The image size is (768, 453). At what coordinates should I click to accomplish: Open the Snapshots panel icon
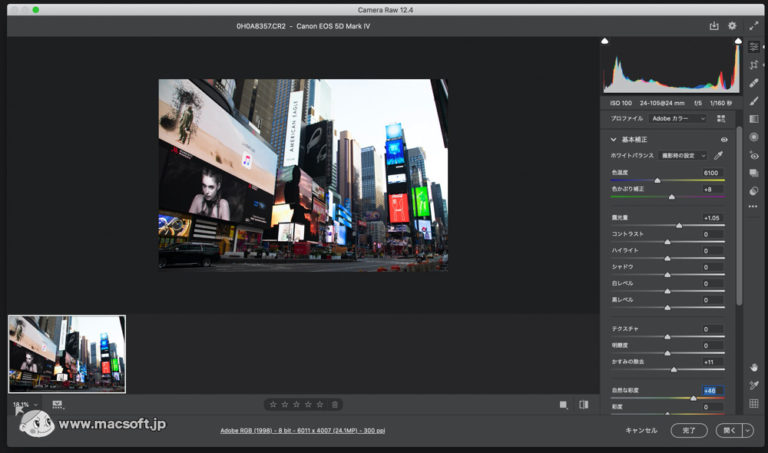(x=754, y=173)
